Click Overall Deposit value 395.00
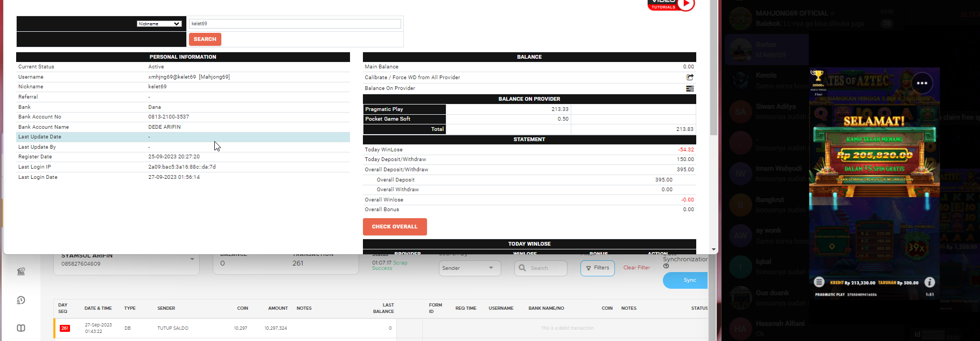Image resolution: width=980 pixels, height=341 pixels. [664, 180]
